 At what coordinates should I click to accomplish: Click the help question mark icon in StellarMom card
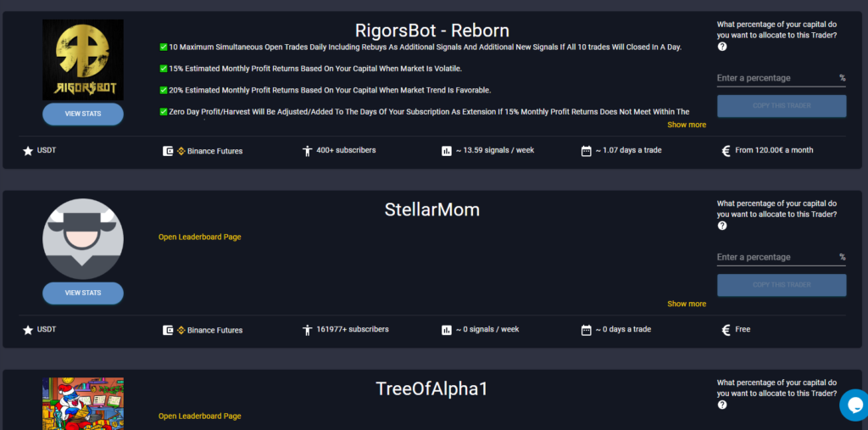tap(722, 226)
